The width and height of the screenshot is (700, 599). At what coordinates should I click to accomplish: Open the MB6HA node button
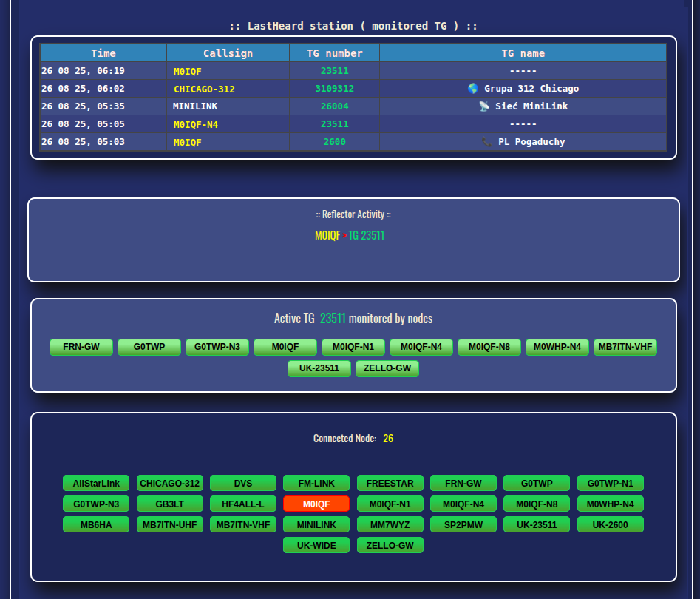pos(97,525)
